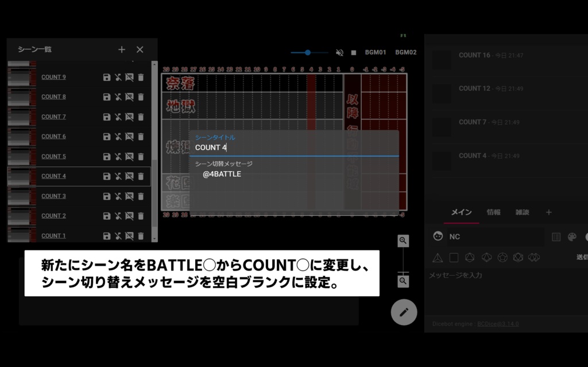Switch to the 情報 chat tab
Image resolution: width=588 pixels, height=367 pixels.
[x=493, y=212]
